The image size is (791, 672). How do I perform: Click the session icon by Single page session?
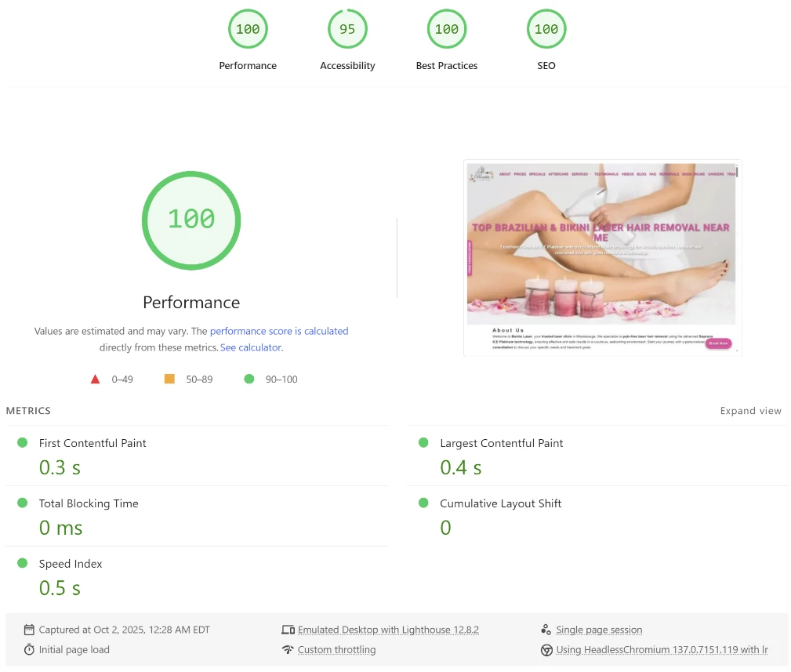click(546, 630)
